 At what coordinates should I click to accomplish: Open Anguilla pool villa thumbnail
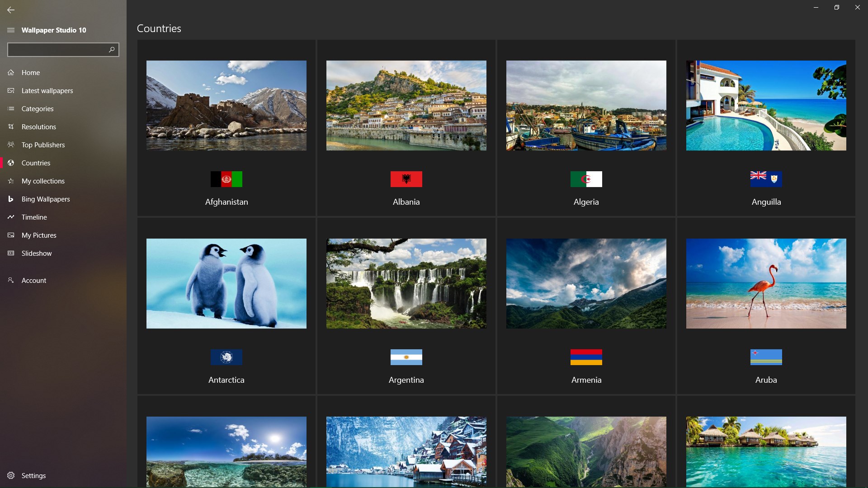pyautogui.click(x=766, y=105)
